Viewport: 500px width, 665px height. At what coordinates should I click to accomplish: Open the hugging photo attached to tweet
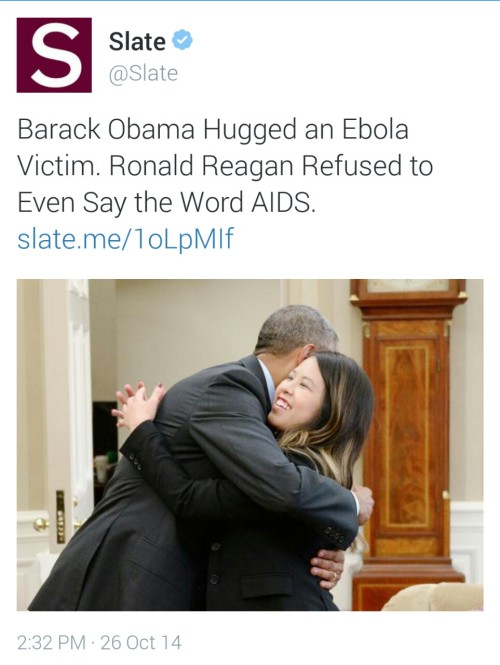(x=250, y=445)
